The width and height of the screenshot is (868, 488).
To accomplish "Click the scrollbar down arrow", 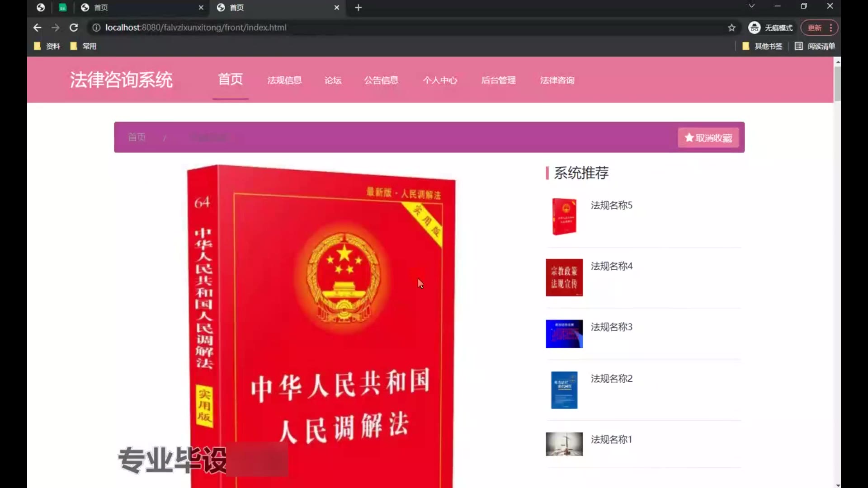I will tap(837, 485).
